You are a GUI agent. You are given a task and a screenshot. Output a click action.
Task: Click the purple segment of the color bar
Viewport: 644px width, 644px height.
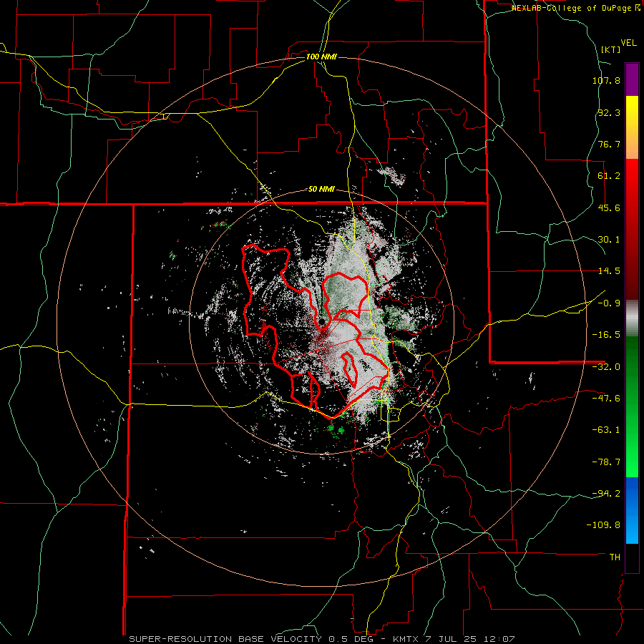tap(632, 79)
